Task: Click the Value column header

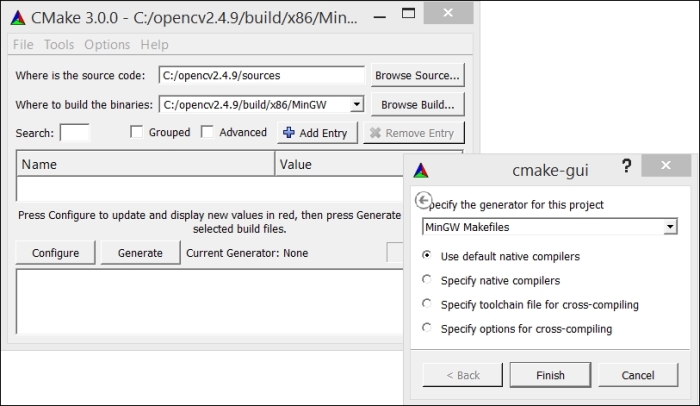Action: 339,164
